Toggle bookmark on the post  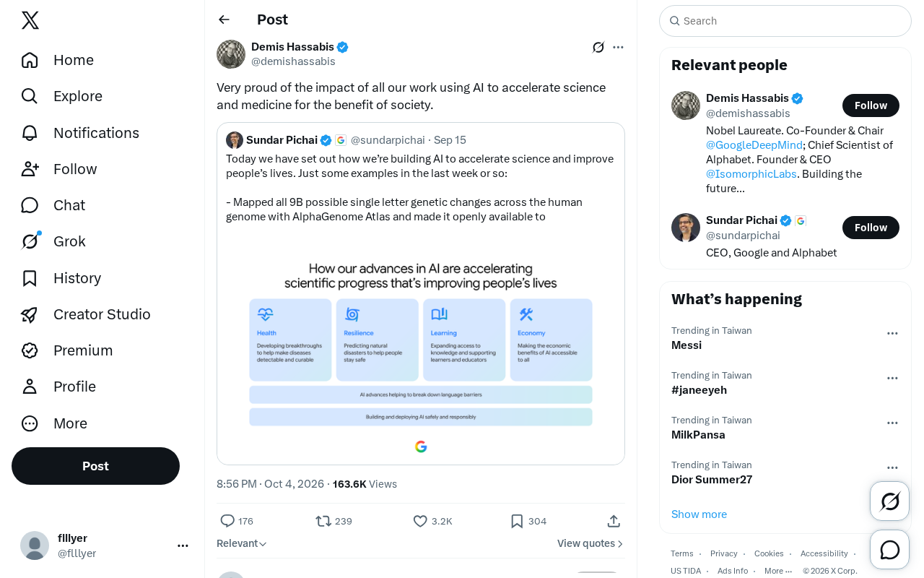point(517,521)
